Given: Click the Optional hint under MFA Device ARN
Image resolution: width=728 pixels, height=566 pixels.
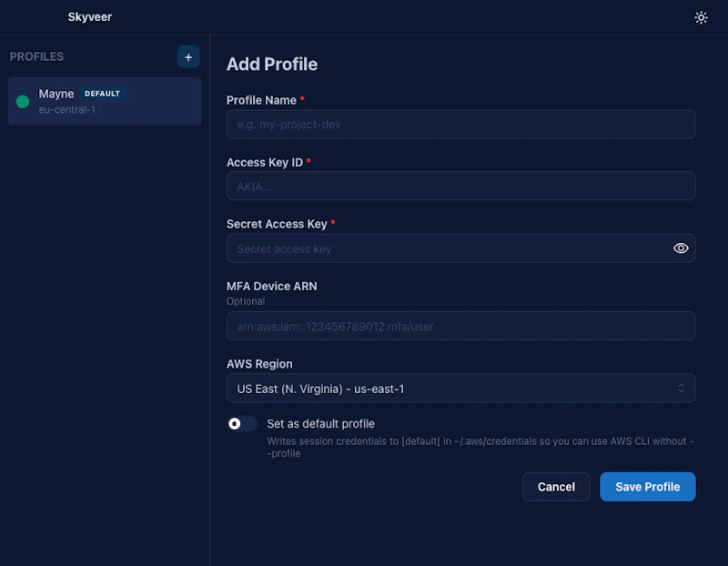Looking at the screenshot, I should 246,301.
